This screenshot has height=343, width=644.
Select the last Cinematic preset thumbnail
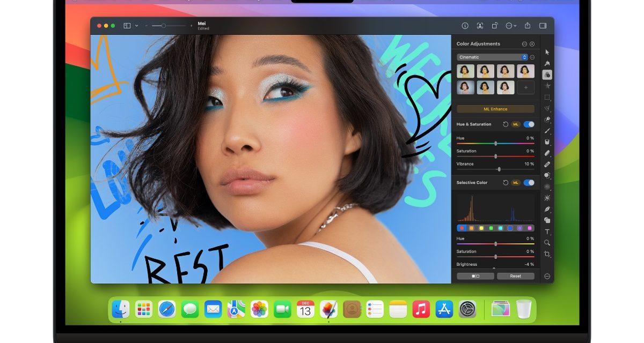pos(504,87)
